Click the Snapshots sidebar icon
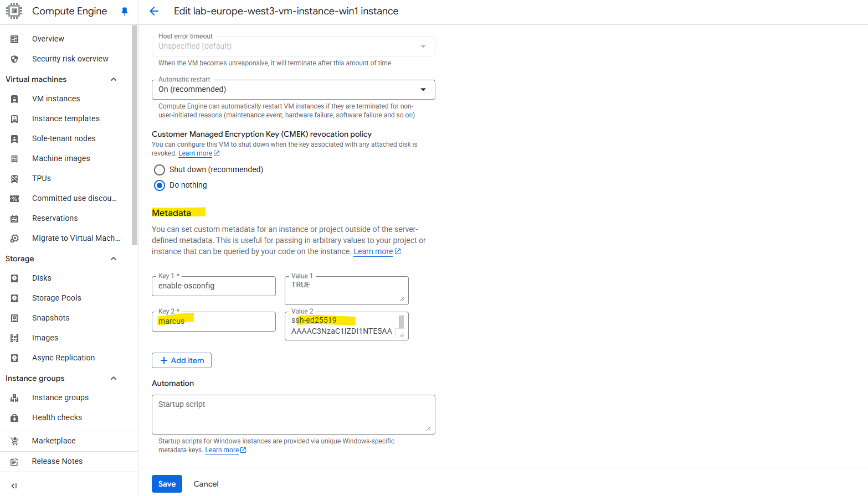 pos(14,318)
